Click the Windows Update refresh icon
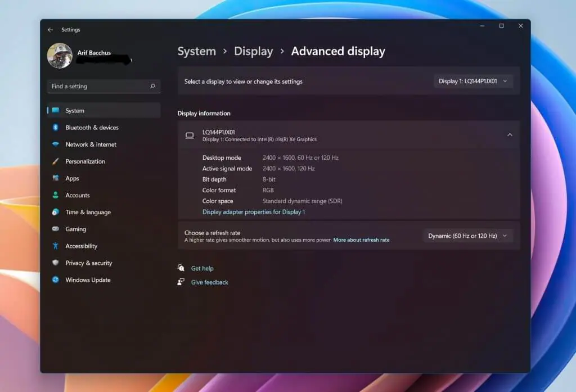 (56, 280)
